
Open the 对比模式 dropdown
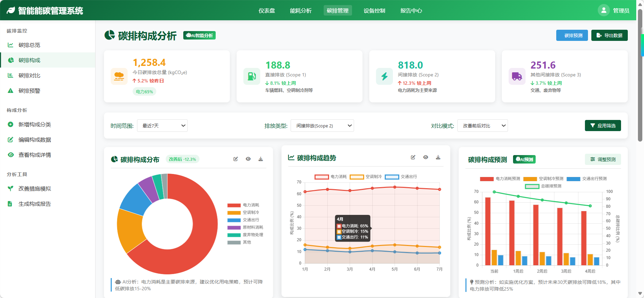click(x=482, y=126)
